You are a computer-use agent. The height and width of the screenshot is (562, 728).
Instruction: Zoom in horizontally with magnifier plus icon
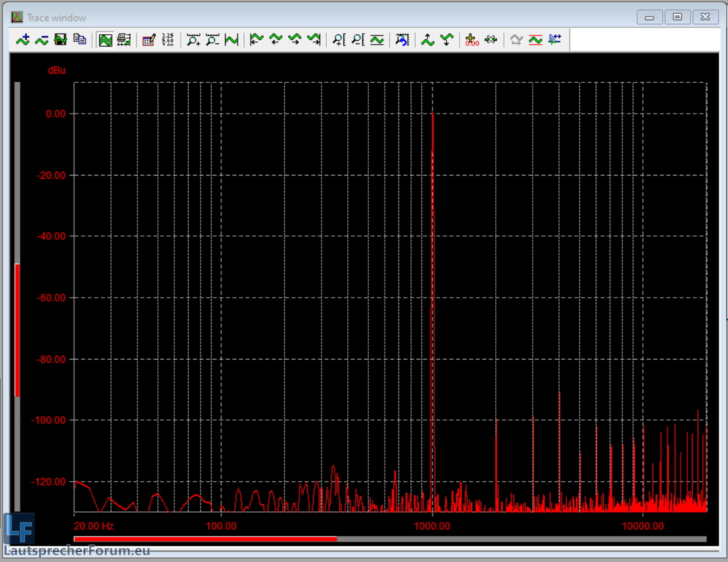(x=193, y=40)
